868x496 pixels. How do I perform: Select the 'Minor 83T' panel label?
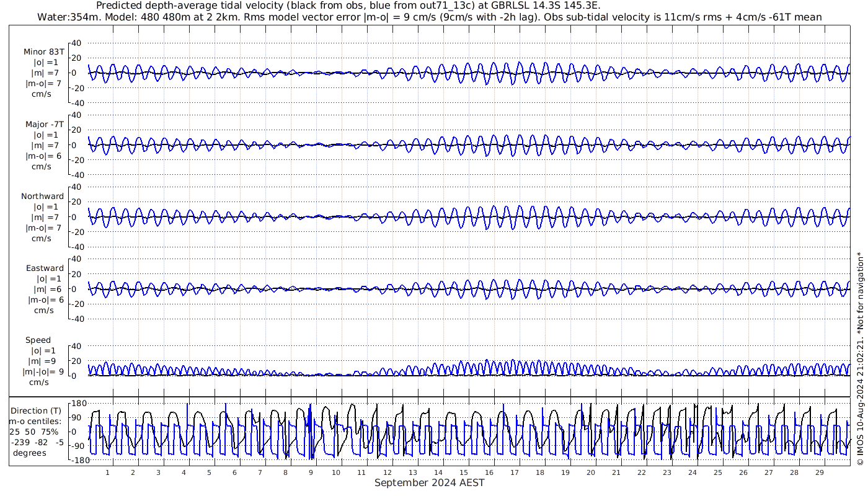tap(43, 52)
